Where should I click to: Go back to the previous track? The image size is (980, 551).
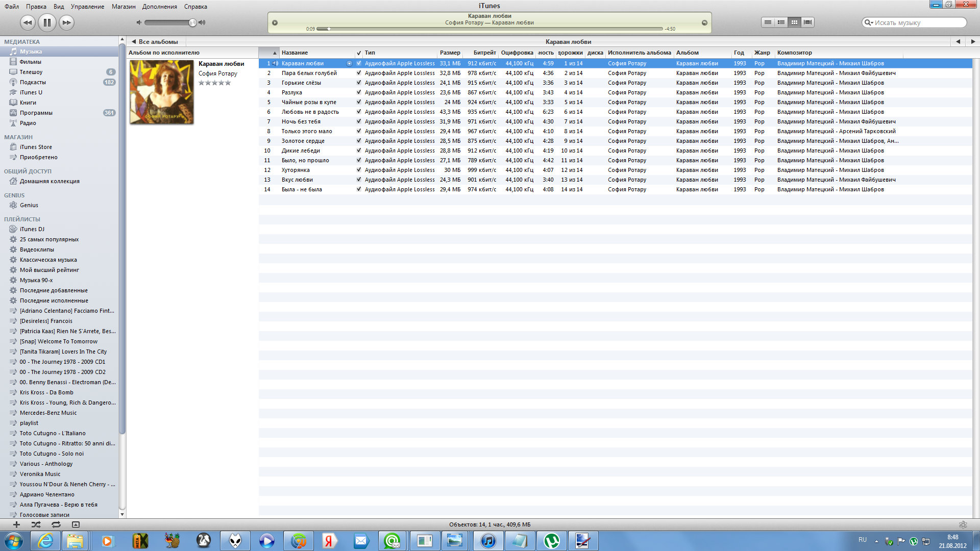pos(28,22)
